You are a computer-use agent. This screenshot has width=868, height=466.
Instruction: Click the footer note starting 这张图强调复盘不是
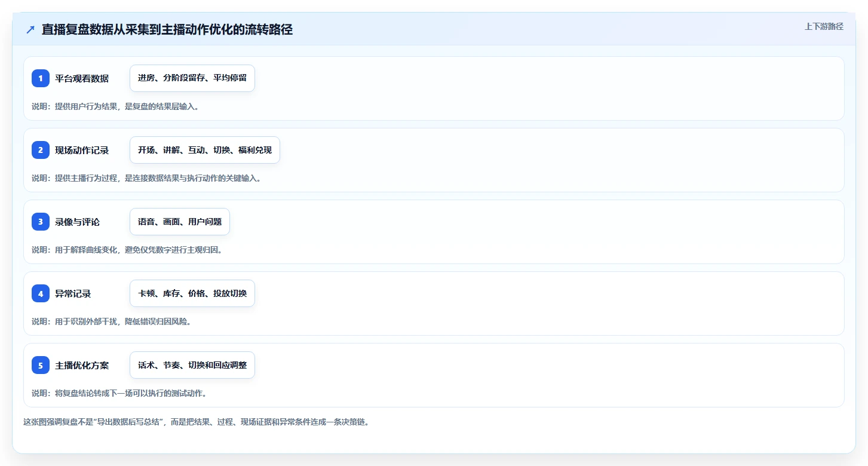point(196,422)
